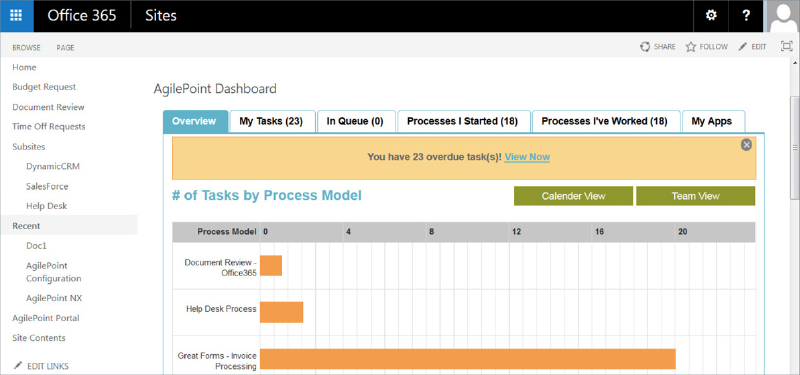The image size is (800, 375).
Task: Dismiss the overdue tasks notification banner
Action: (746, 145)
